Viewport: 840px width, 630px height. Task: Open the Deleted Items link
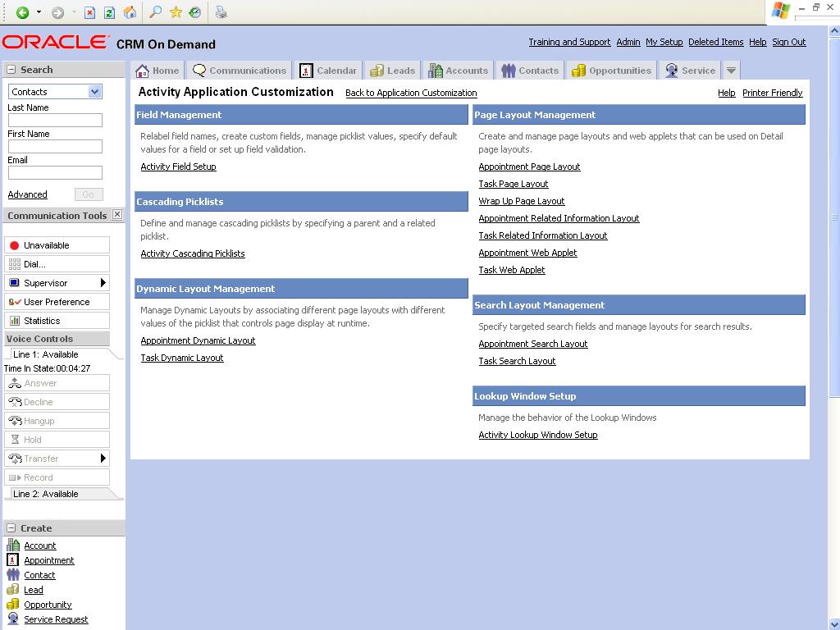tap(715, 42)
